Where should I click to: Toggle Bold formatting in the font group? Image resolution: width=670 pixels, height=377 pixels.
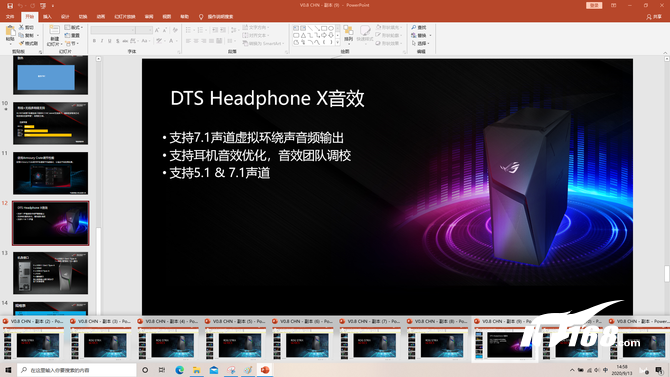click(x=94, y=41)
